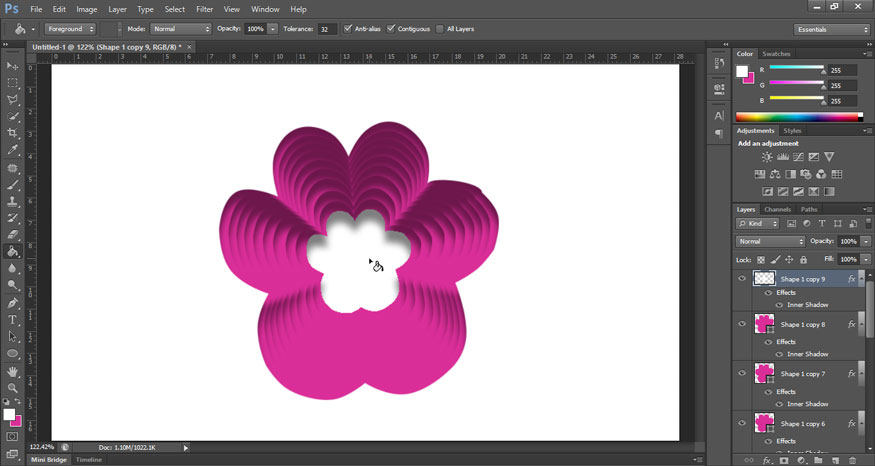Screen dimensions: 875x466
Task: Select the Eyedropper tool
Action: pos(13,150)
